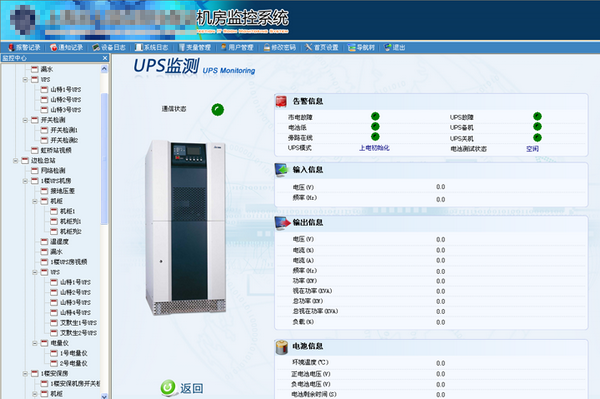Open 变量管理 variable management
The width and height of the screenshot is (600, 399).
(x=195, y=47)
